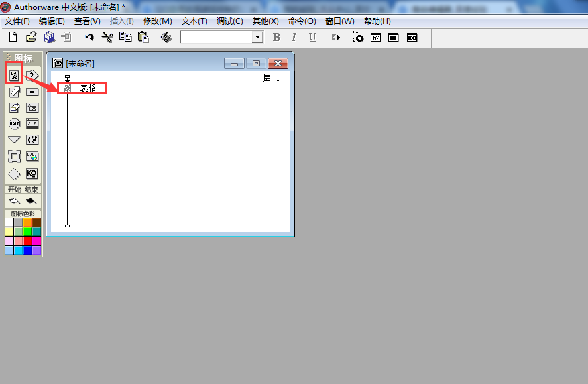Viewport: 588px width, 384px height.
Task: Open the 文件(F) menu
Action: point(17,21)
